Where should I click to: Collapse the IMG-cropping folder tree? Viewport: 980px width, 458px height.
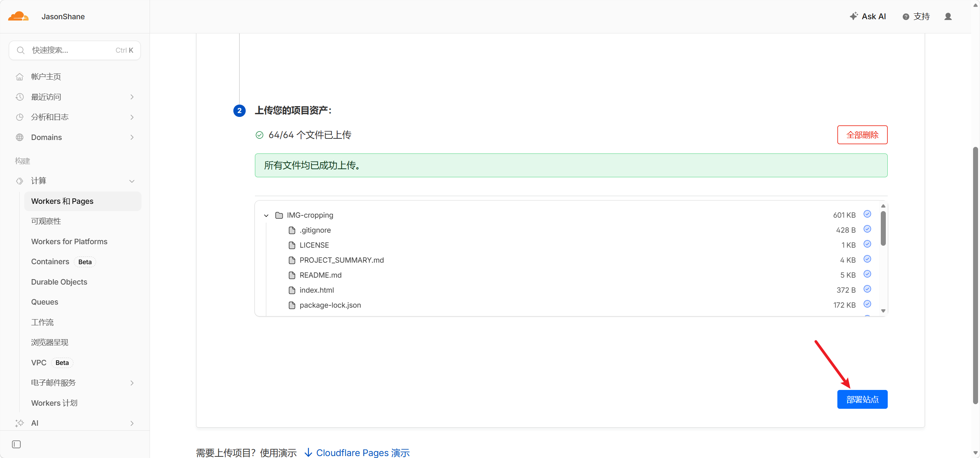click(x=266, y=215)
